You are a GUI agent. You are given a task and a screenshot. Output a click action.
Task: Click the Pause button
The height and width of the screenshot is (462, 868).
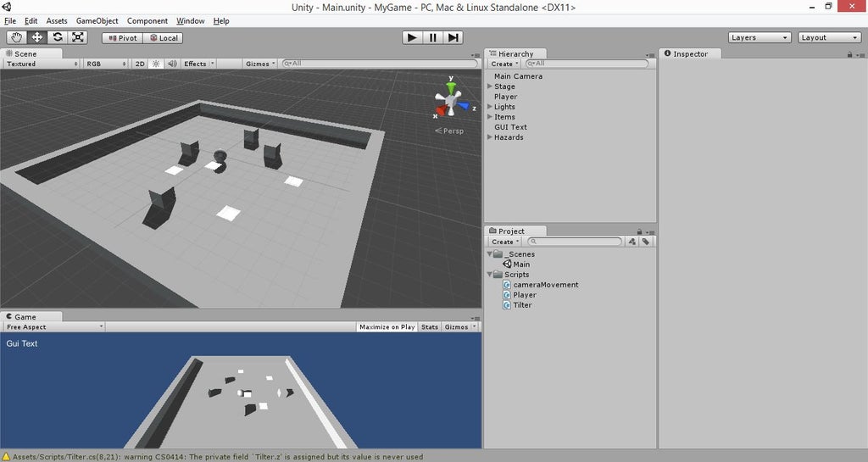(x=432, y=37)
